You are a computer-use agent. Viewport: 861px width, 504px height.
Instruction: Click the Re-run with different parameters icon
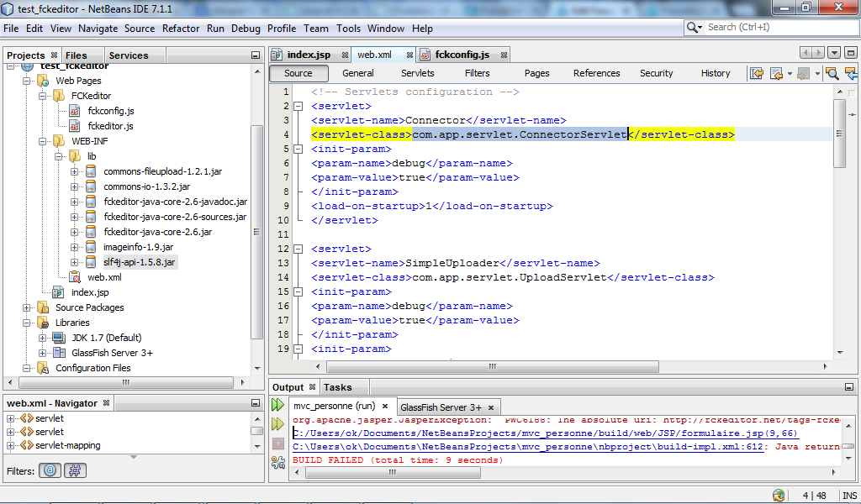277,423
